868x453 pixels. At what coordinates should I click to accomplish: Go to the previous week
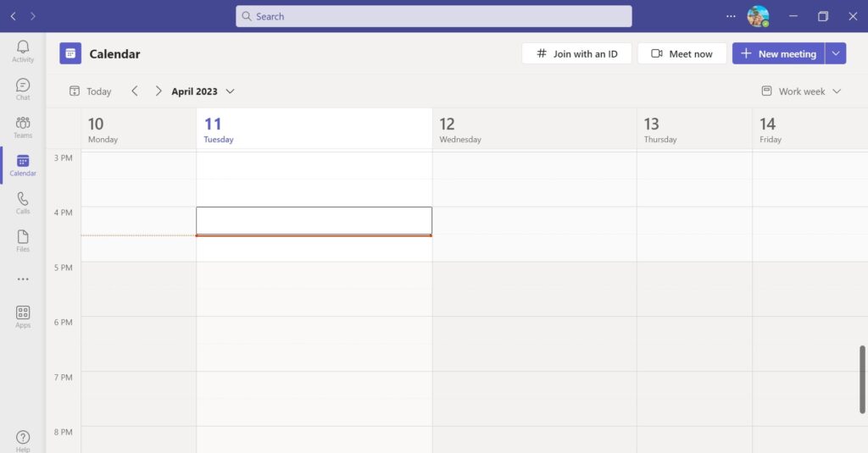134,91
